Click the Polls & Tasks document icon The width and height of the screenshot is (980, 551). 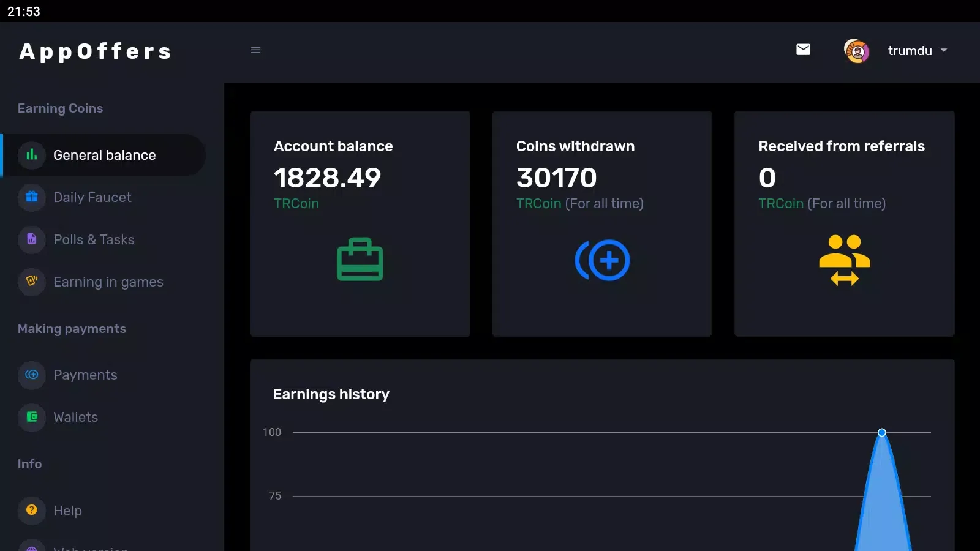click(32, 239)
